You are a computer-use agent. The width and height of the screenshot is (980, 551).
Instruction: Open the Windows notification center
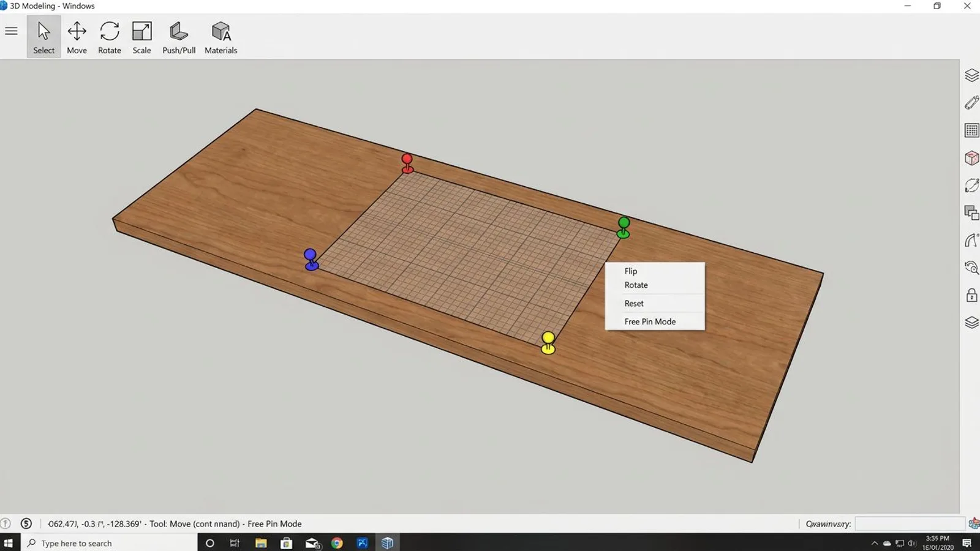967,543
